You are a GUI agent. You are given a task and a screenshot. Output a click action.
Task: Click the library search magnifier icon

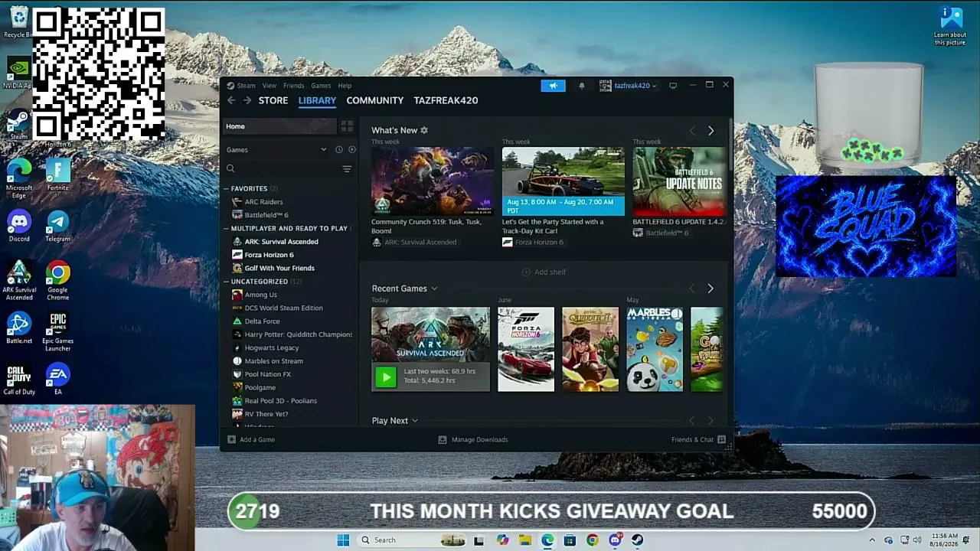[x=230, y=169]
